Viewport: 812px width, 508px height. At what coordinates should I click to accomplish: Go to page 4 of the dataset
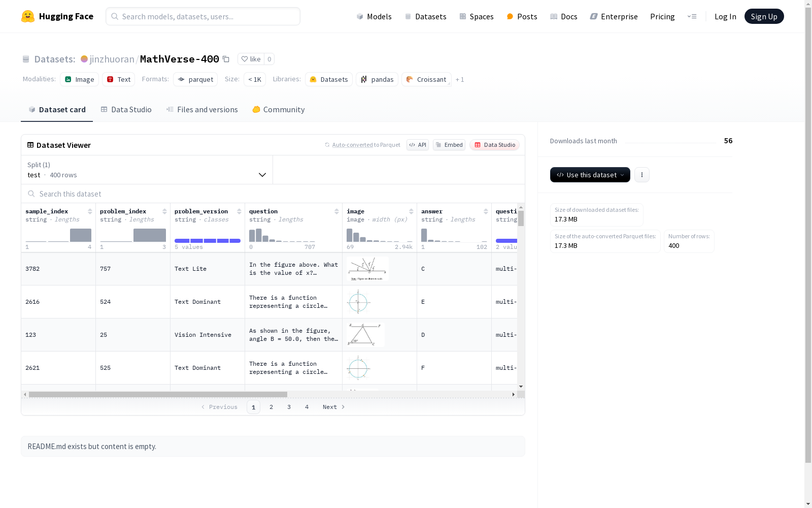pos(307,407)
